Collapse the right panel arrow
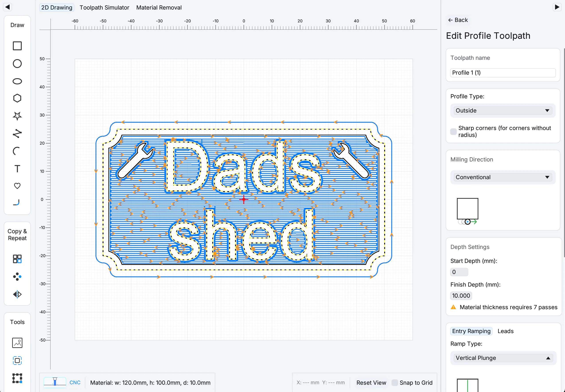The image size is (565, 392). coord(557,7)
